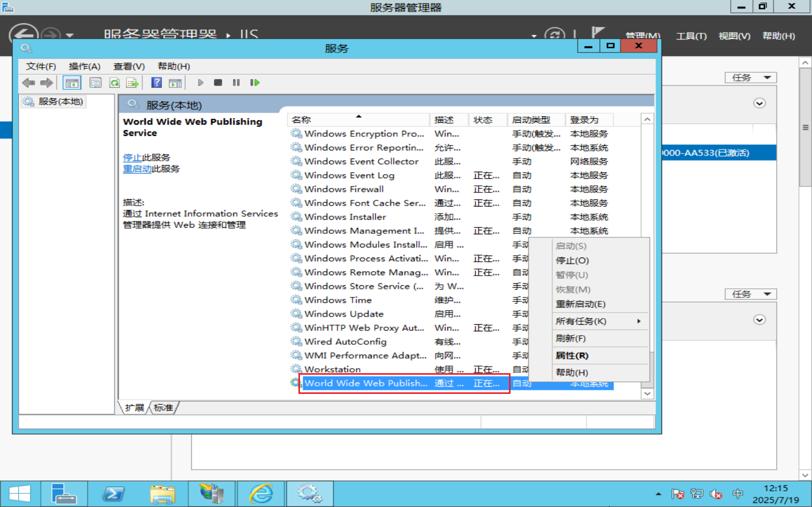Expand the 所有任务 submenu in the context menu
The width and height of the screenshot is (812, 507).
[x=581, y=321]
